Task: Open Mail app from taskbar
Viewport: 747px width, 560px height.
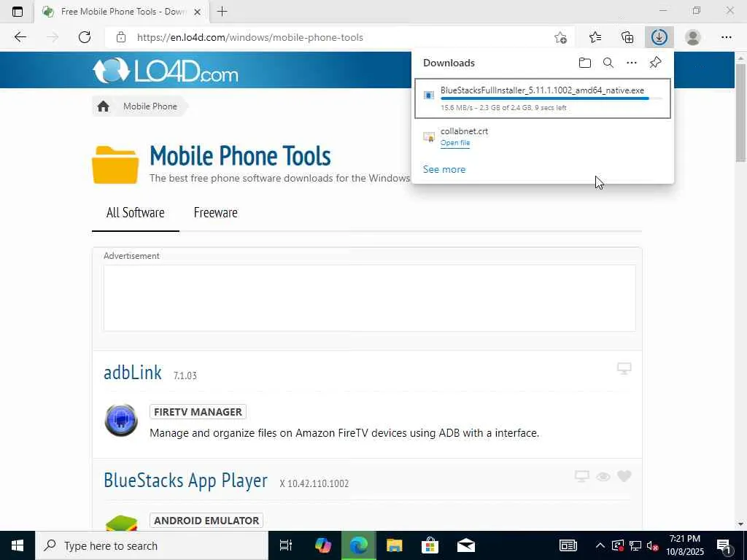Action: tap(466, 545)
